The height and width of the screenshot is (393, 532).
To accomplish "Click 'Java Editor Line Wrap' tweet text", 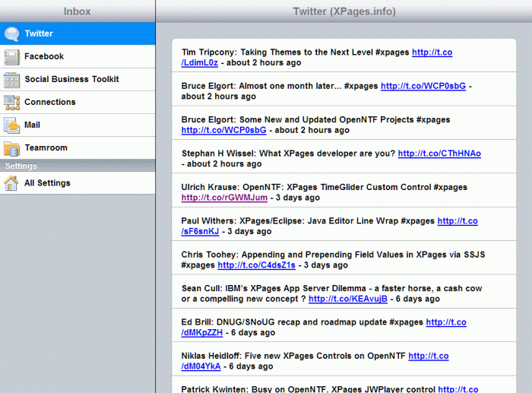I will click(353, 221).
